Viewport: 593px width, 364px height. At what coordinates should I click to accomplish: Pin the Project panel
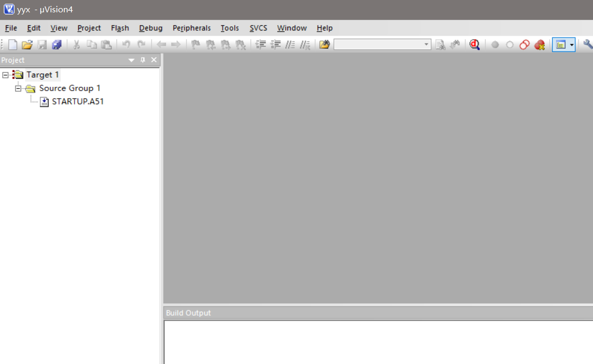pos(143,60)
